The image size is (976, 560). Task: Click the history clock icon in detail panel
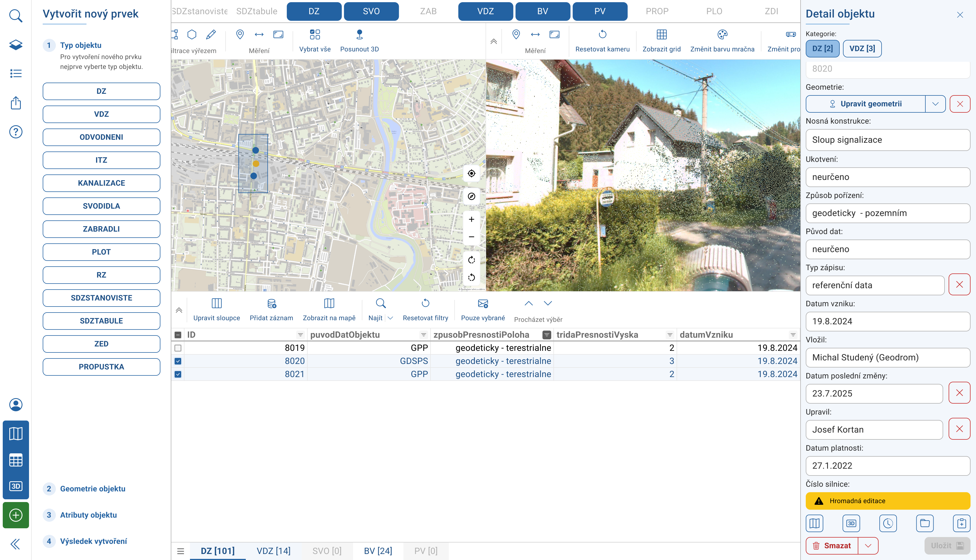[888, 523]
